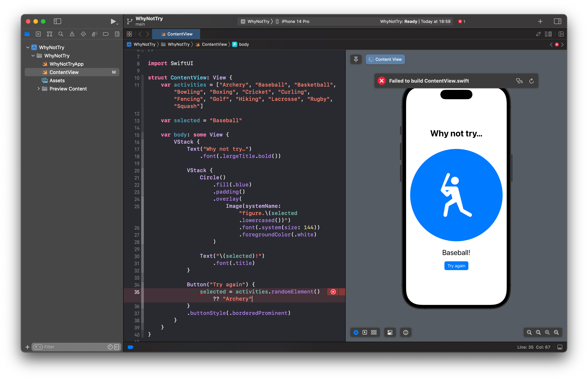
Task: Select ContentView file in navigator
Action: (72, 72)
